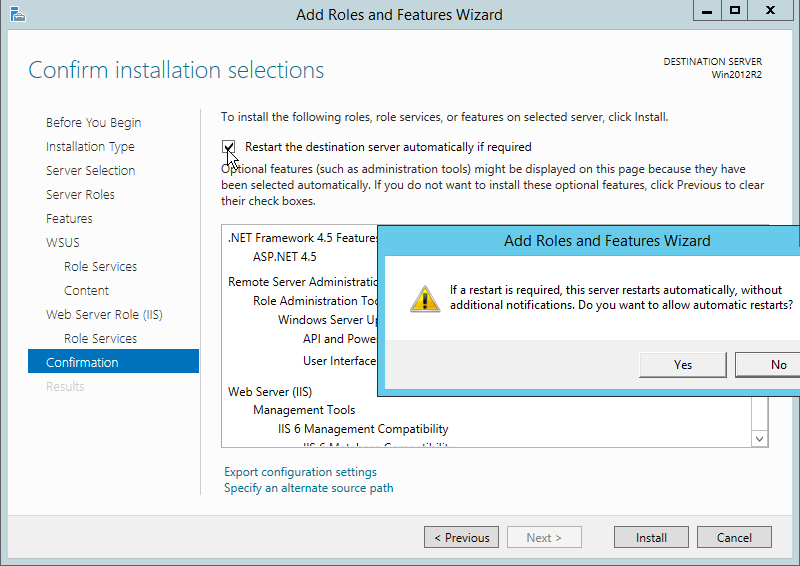Screen dimensions: 800x566
Task: Close the Add Roles wizard window
Action: pyautogui.click(x=770, y=11)
